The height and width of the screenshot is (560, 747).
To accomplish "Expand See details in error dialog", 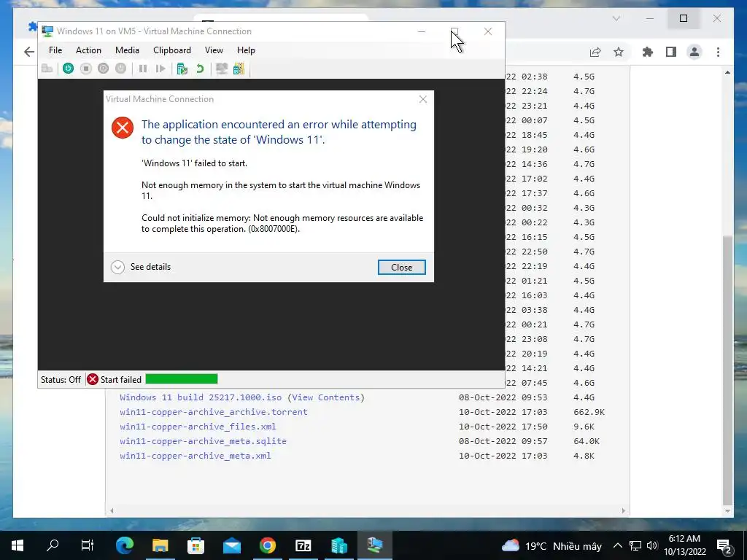I will tap(141, 267).
